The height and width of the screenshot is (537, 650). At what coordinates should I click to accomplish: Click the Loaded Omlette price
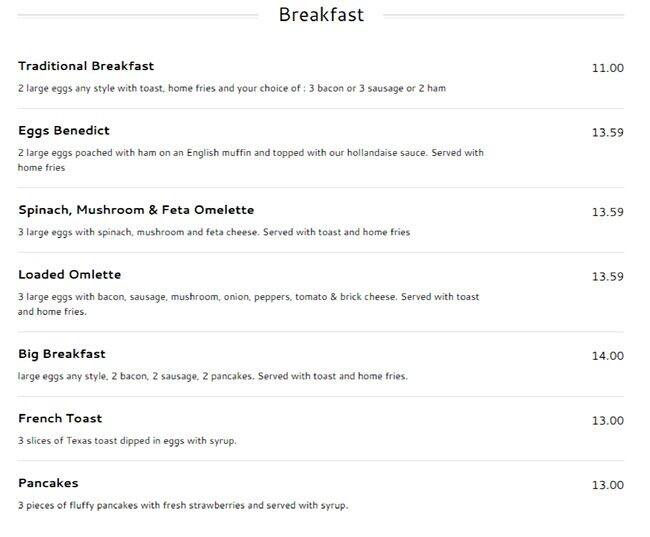coord(607,277)
